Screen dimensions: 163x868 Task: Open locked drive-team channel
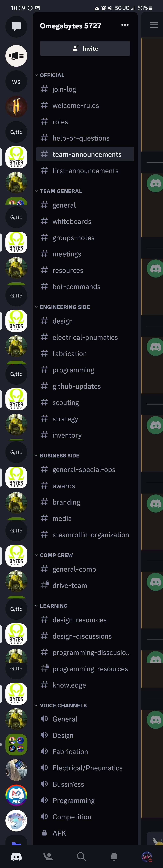(x=85, y=585)
